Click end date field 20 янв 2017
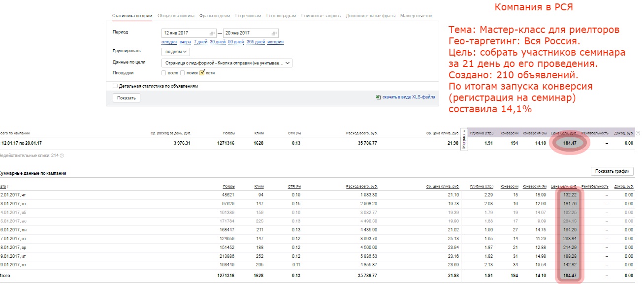This screenshot has width=644, height=284. [x=251, y=33]
